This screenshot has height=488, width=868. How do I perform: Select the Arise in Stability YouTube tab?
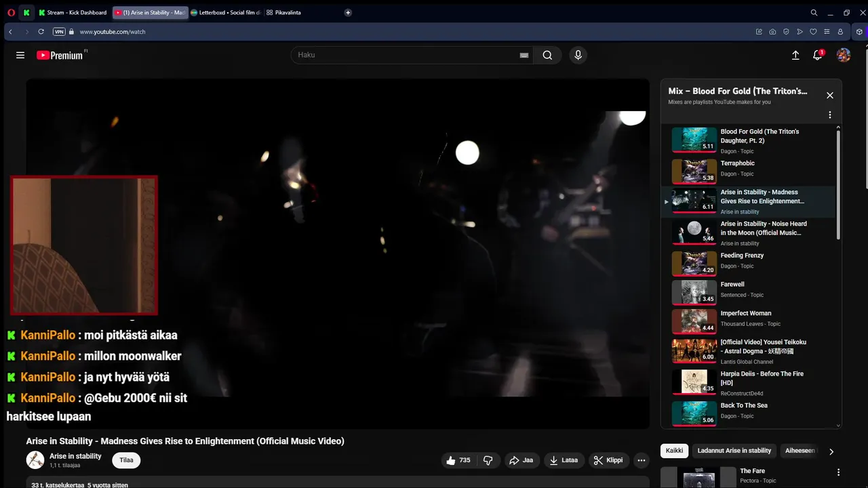click(x=150, y=12)
